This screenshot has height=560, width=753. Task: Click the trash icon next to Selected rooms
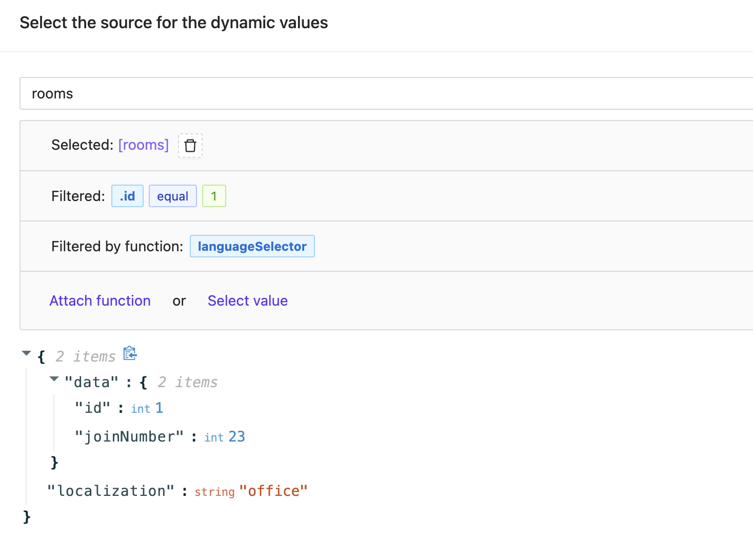coord(190,145)
